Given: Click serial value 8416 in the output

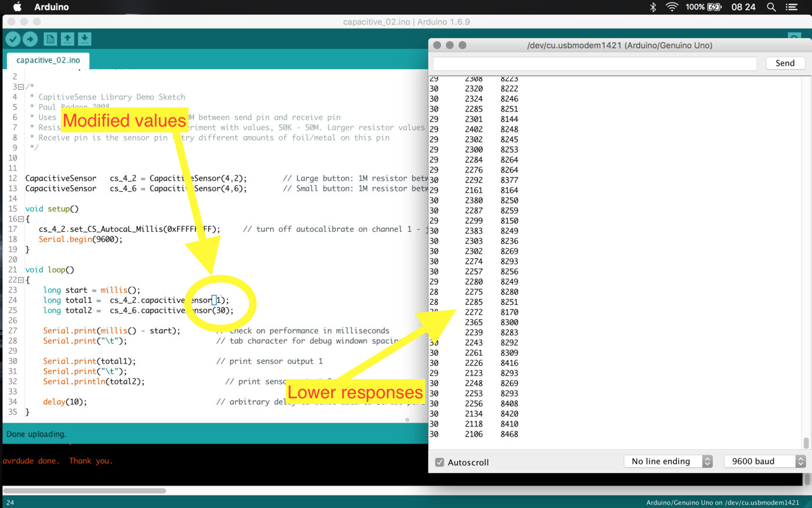Looking at the screenshot, I should (x=509, y=363).
